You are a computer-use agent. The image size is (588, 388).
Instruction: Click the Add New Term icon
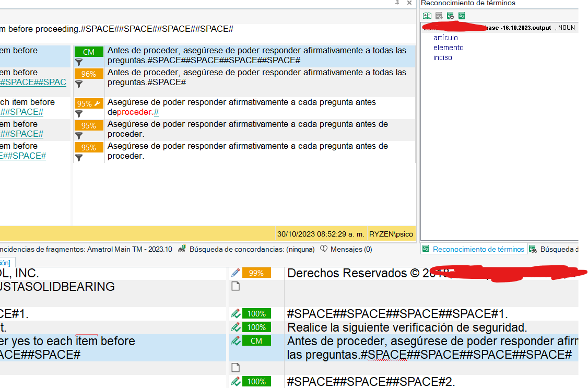pyautogui.click(x=438, y=15)
